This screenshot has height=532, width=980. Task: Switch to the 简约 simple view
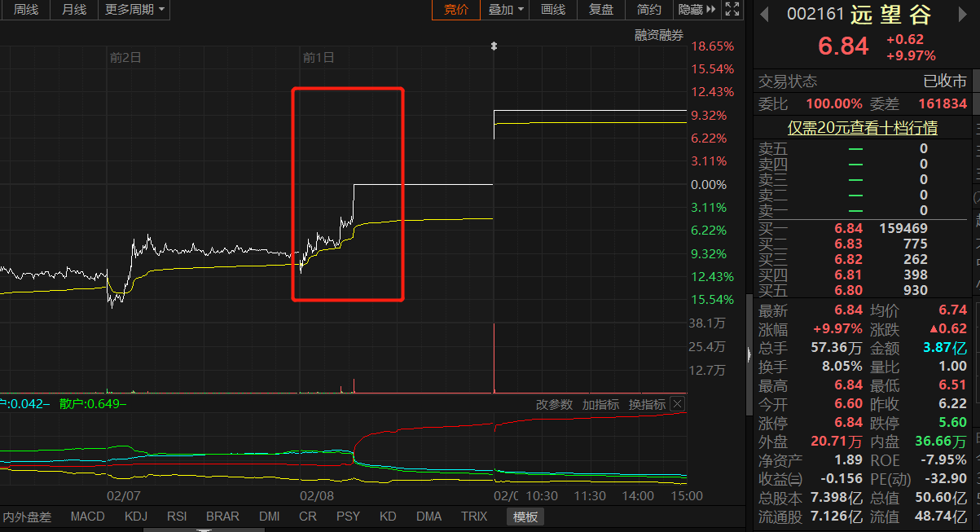click(x=649, y=10)
